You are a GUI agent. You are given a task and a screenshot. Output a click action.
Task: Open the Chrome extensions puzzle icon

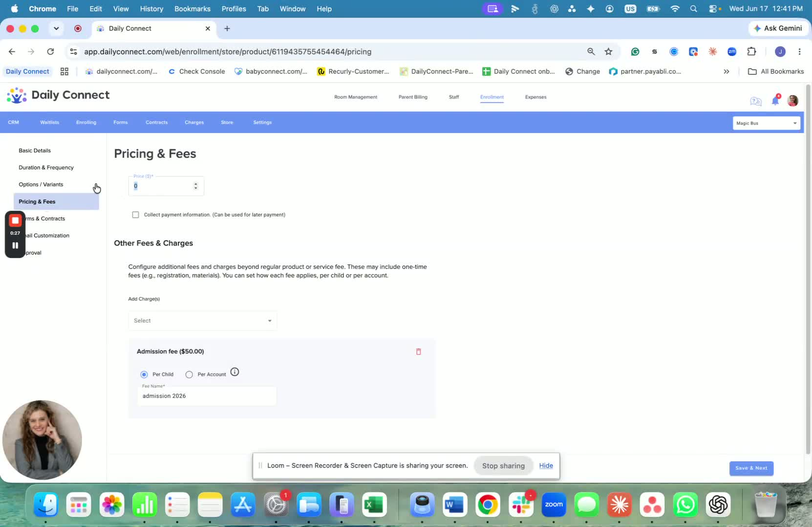[751, 51]
